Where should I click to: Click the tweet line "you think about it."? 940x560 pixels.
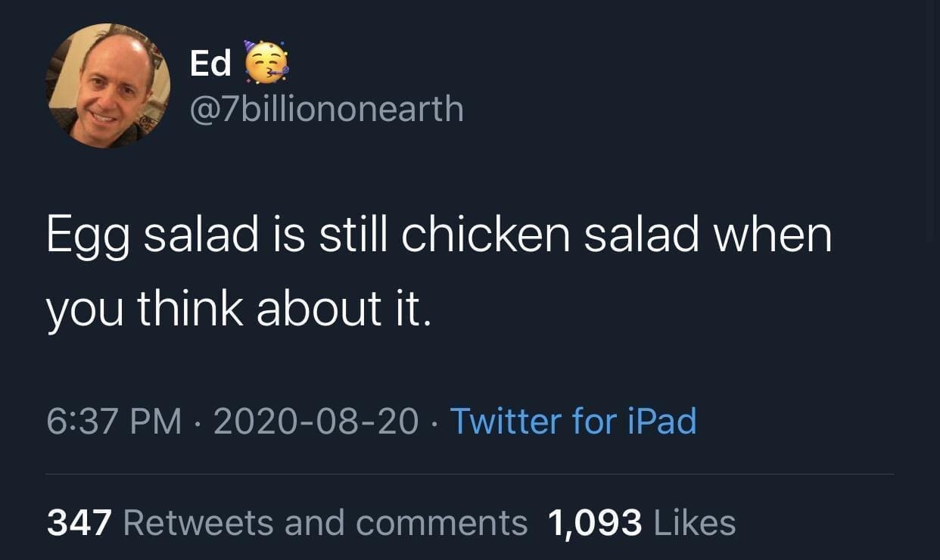pos(238,309)
